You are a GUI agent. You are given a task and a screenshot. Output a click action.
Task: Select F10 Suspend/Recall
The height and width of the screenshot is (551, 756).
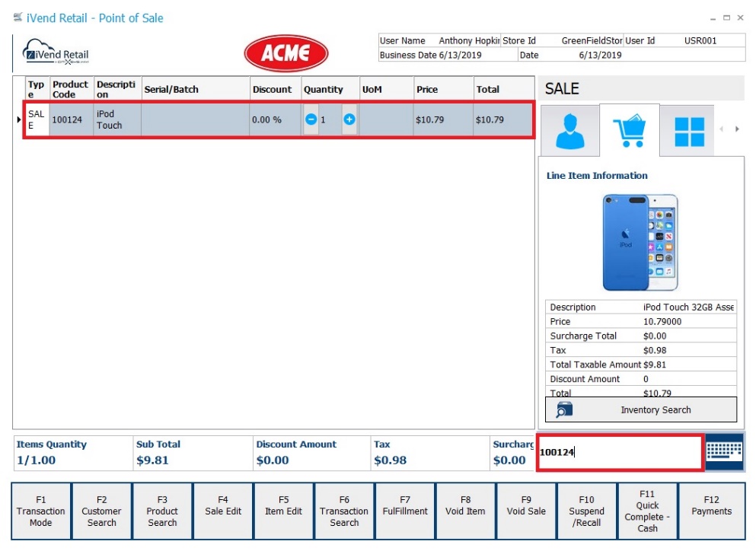click(x=587, y=511)
